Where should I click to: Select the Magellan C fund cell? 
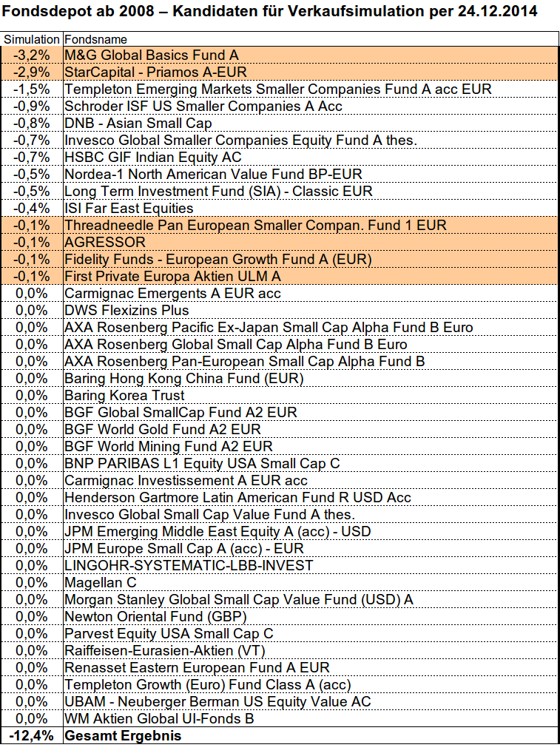pos(100,583)
